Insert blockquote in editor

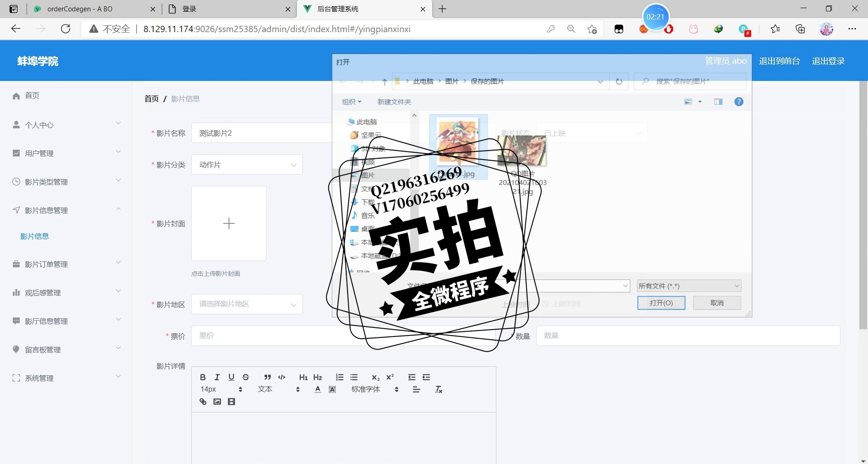(267, 377)
